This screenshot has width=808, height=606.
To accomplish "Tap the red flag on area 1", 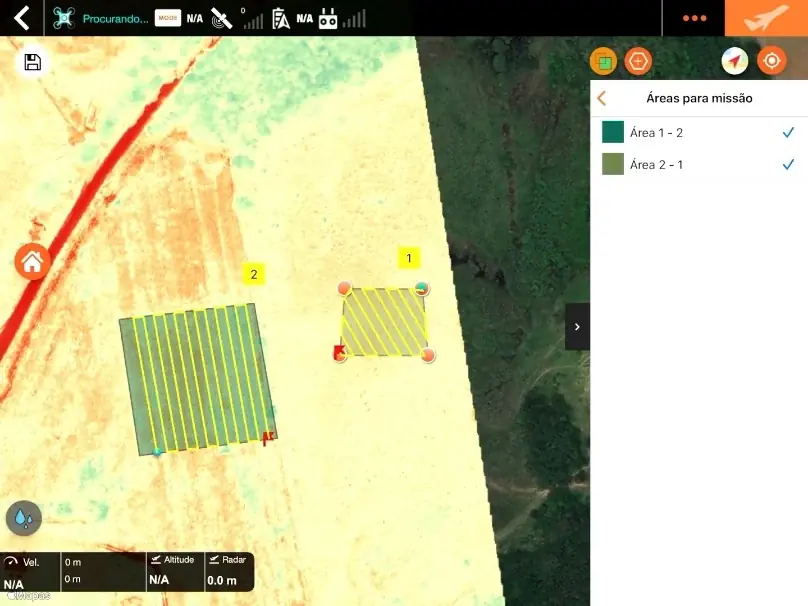I will [x=339, y=354].
